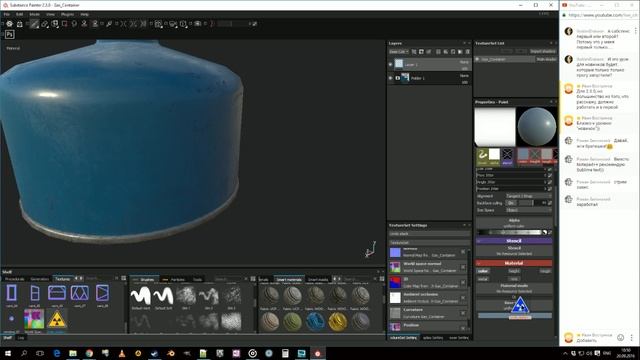Click the camera screenshot icon in toolbar

[198, 24]
